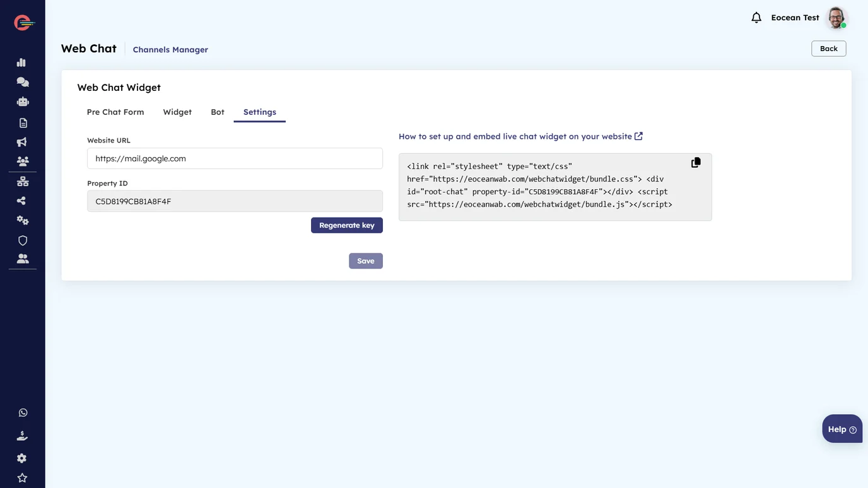Click the Regenerate key button
This screenshot has height=488, width=868.
[347, 225]
